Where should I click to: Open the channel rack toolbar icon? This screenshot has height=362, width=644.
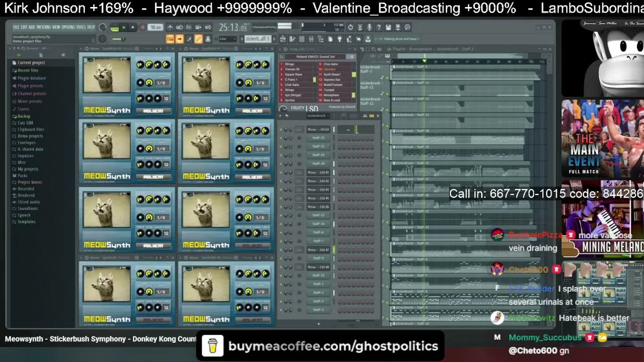[x=302, y=39]
